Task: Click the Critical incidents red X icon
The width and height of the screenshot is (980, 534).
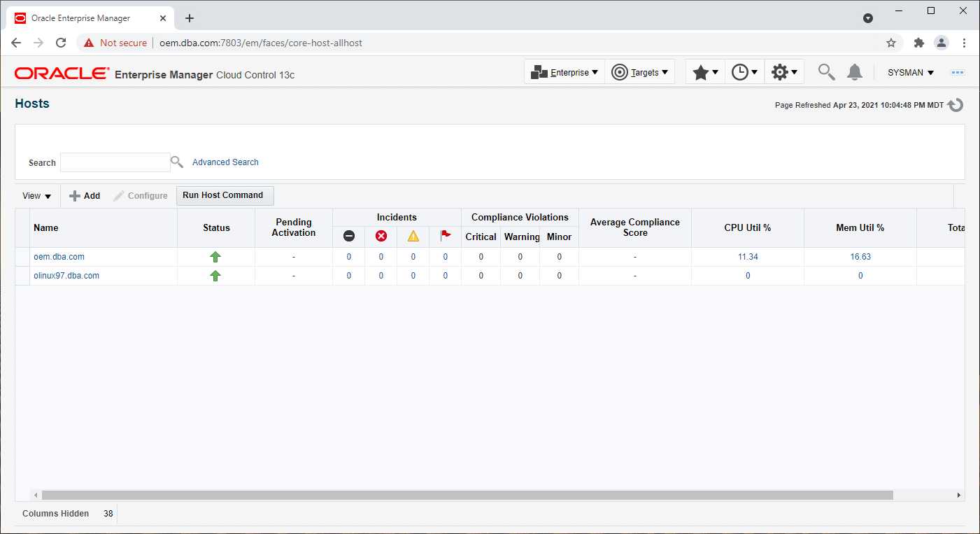Action: tap(381, 237)
